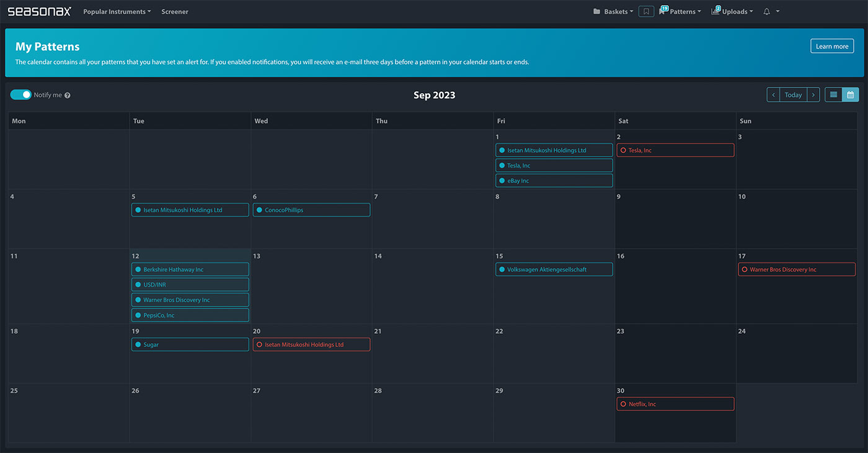
Task: Open the USD/INR event
Action: 190,285
